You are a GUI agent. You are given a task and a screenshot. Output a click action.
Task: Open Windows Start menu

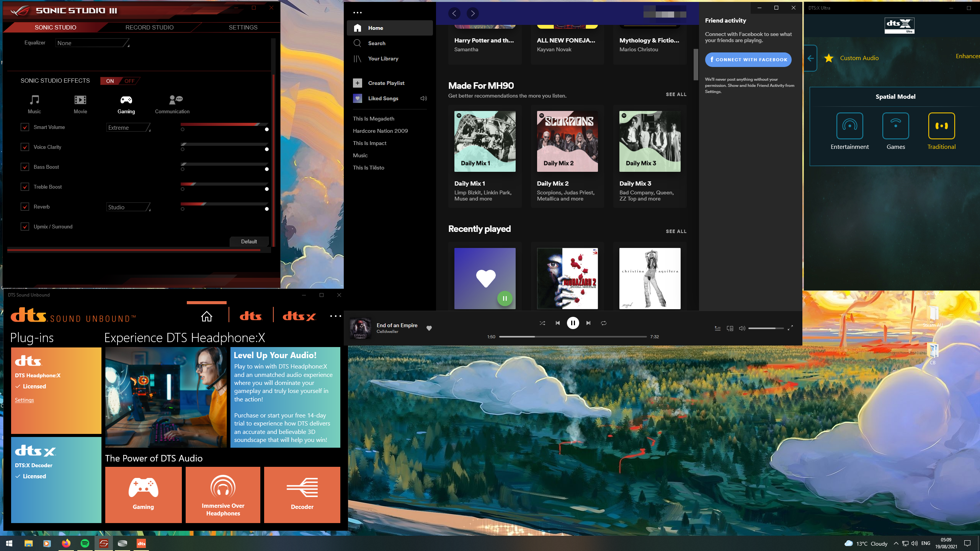(x=9, y=543)
